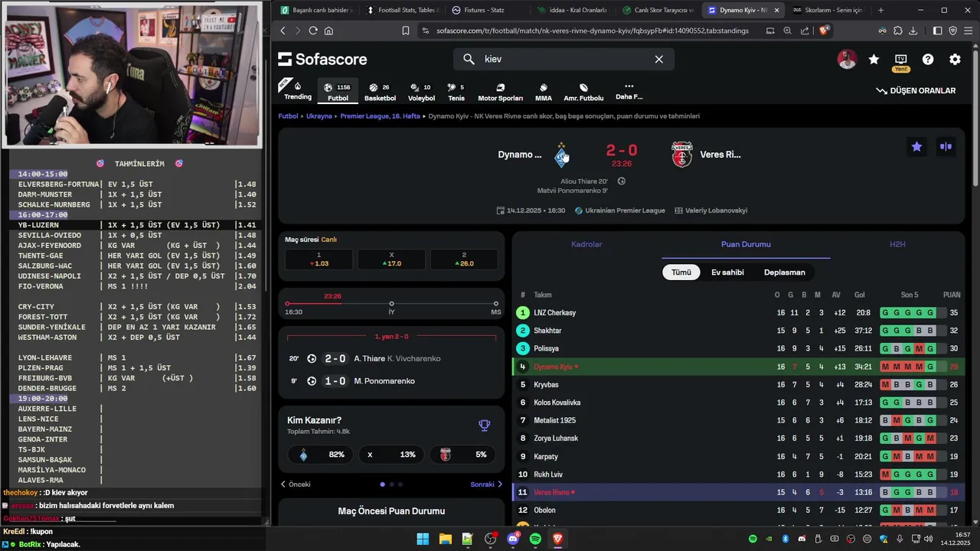Share this page from the address bar
The image size is (980, 551).
click(x=805, y=31)
